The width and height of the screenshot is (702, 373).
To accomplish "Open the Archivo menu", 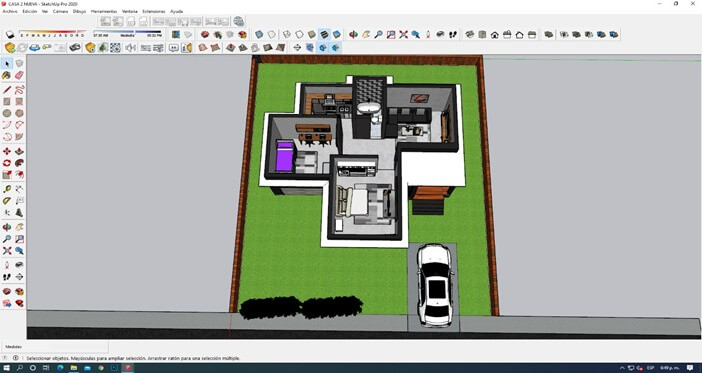I will click(x=10, y=11).
